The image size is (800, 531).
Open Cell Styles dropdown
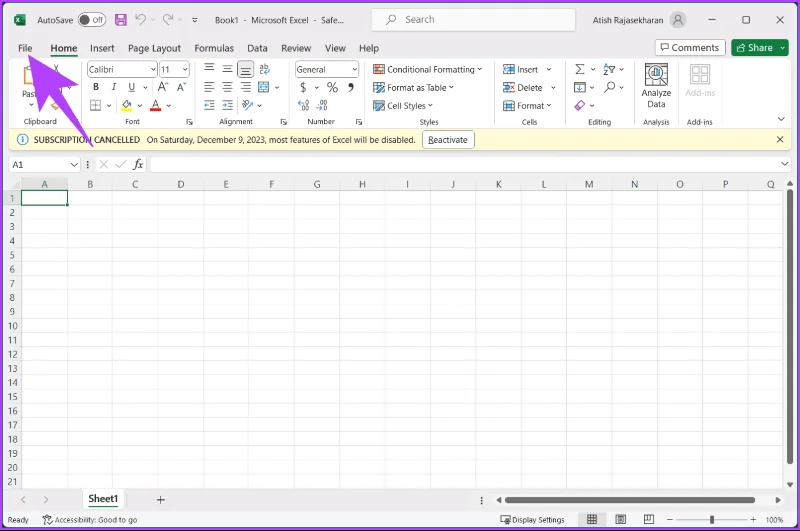(403, 106)
